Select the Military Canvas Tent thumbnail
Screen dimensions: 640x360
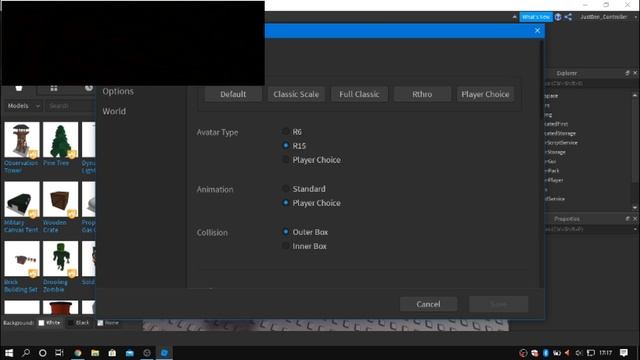(22, 199)
